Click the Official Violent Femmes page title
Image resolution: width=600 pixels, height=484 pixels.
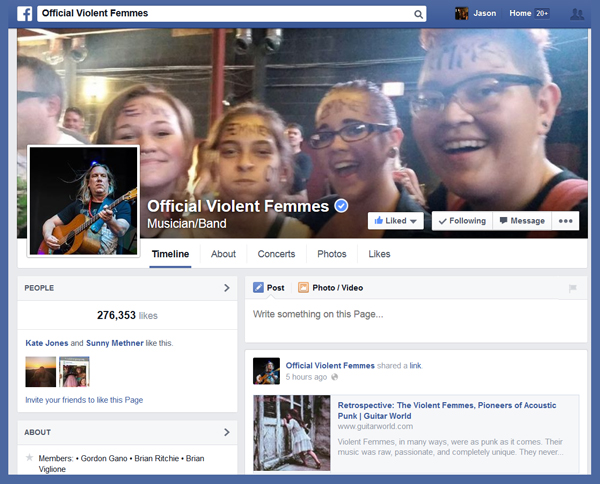[238, 206]
